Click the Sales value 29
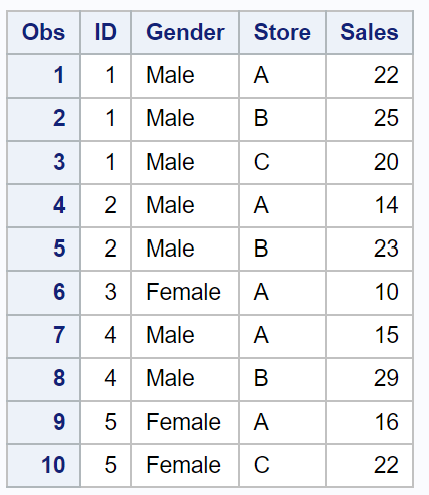 (x=386, y=378)
